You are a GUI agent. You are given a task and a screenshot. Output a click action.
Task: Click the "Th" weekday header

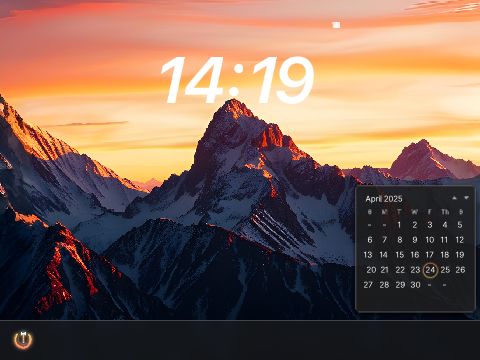(445, 212)
